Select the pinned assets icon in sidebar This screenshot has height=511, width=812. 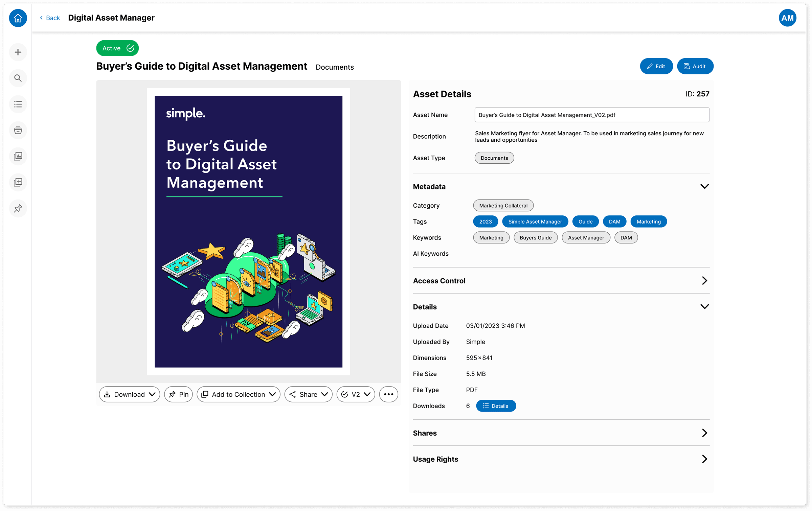[x=18, y=208]
